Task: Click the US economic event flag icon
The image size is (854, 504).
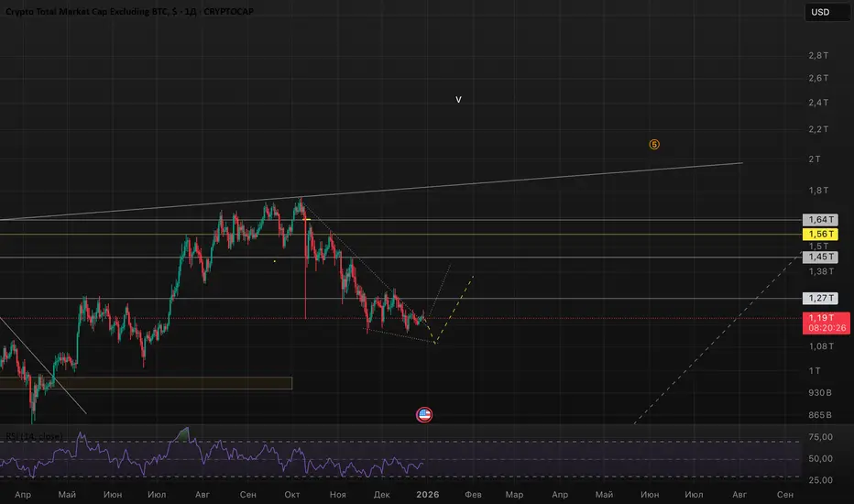Action: (424, 415)
